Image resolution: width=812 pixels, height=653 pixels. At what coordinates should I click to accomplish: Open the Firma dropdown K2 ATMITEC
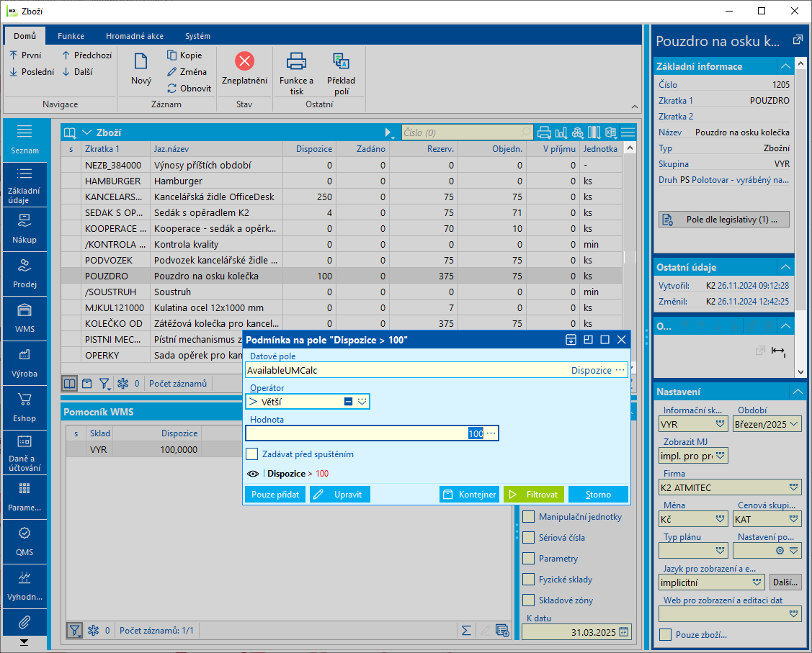tap(793, 488)
